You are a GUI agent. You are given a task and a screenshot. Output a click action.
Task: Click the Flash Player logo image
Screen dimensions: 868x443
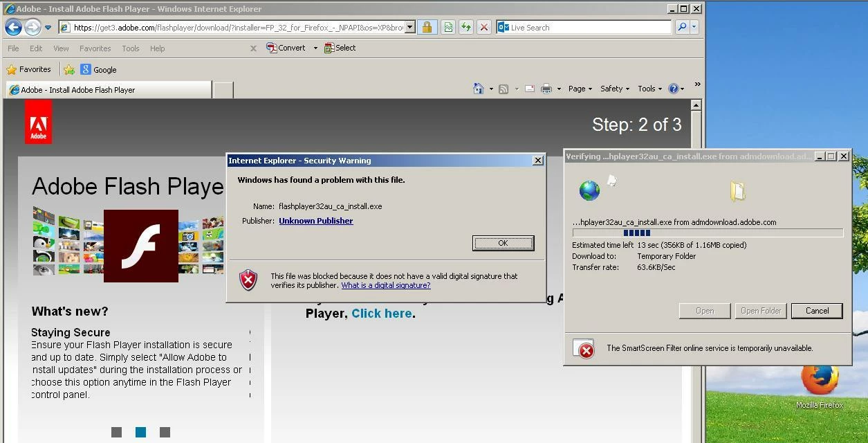(x=141, y=246)
